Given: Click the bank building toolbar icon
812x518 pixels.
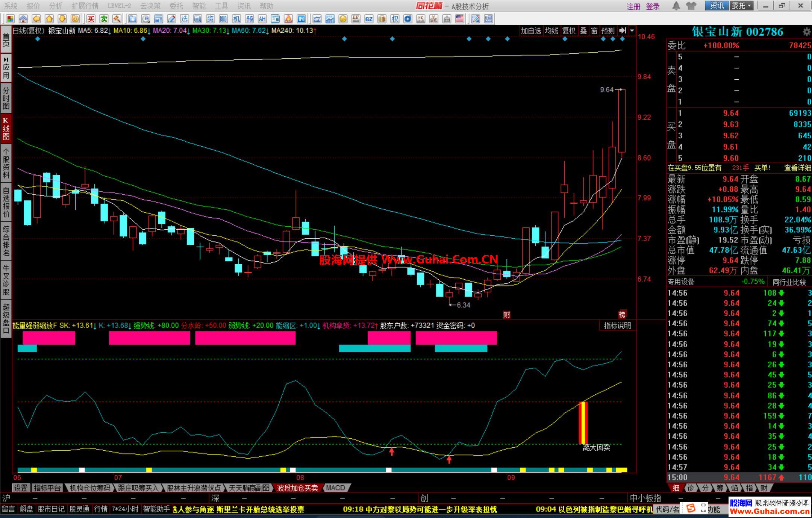Looking at the screenshot, I should 447,19.
